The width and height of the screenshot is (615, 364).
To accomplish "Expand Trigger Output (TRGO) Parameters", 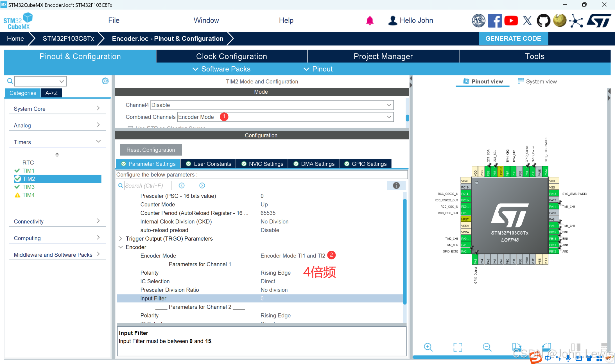I will (121, 239).
